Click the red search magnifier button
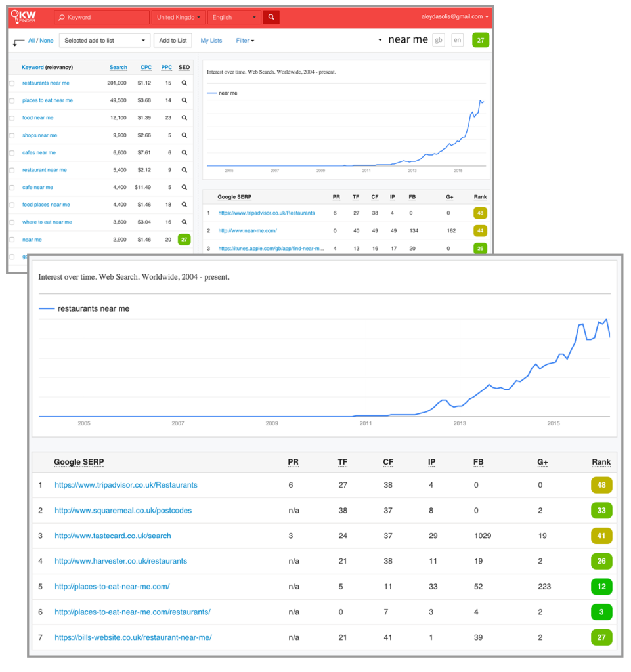631x672 pixels. [x=271, y=17]
